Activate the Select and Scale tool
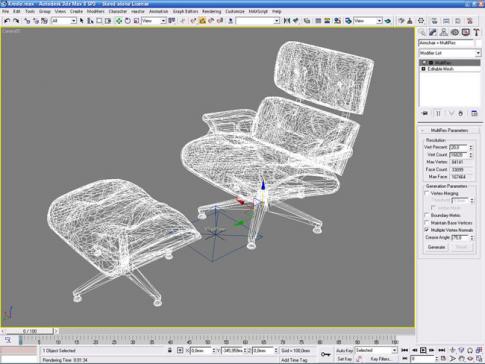The width and height of the screenshot is (485, 364). [136, 21]
